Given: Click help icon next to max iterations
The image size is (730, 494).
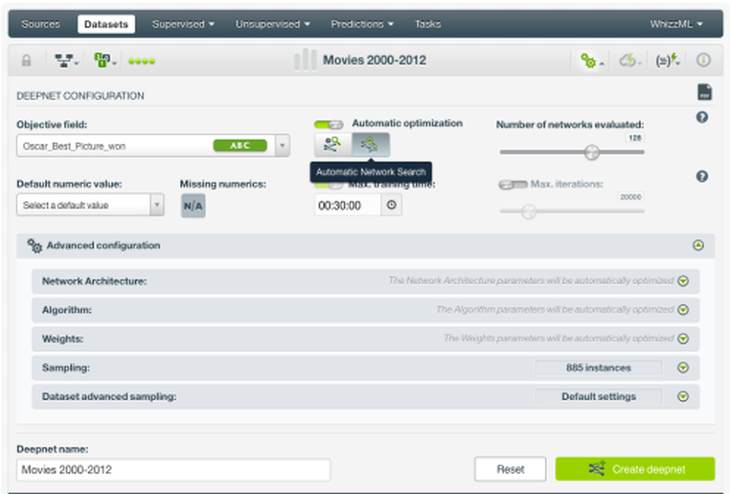Looking at the screenshot, I should [x=702, y=176].
